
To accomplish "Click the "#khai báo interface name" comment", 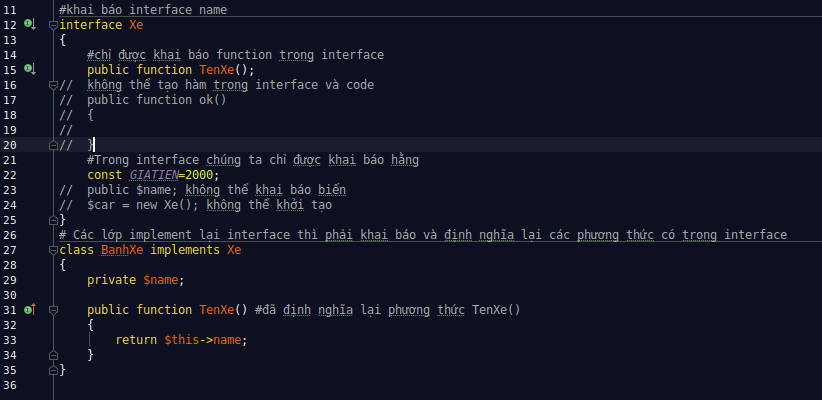I will (143, 10).
